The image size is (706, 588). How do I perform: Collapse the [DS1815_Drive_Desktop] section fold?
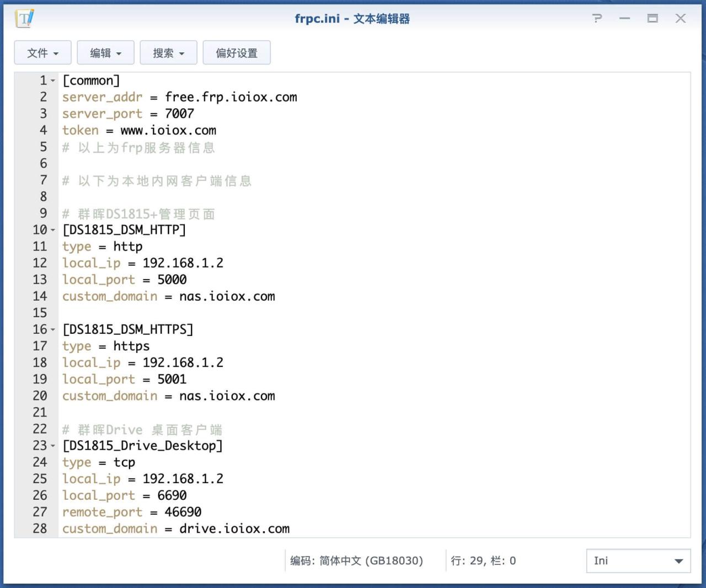click(53, 446)
